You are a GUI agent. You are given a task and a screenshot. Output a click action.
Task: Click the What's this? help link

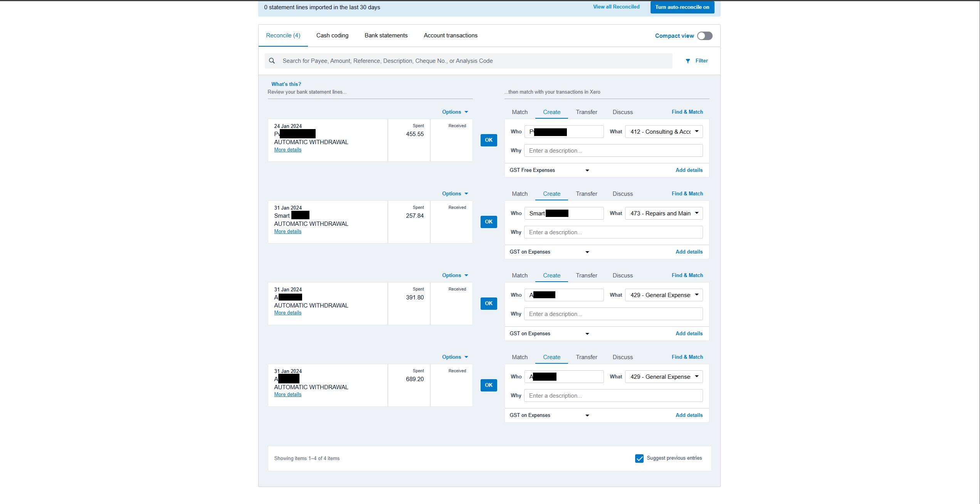pos(286,84)
